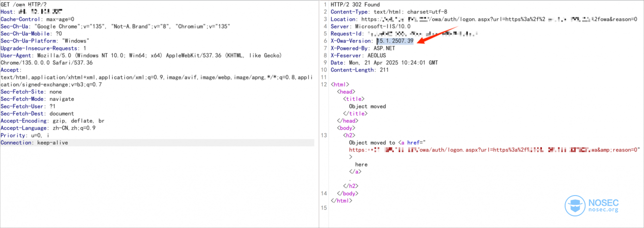The image size is (644, 228).
Task: Select the opening <body> tag
Action: point(346,128)
